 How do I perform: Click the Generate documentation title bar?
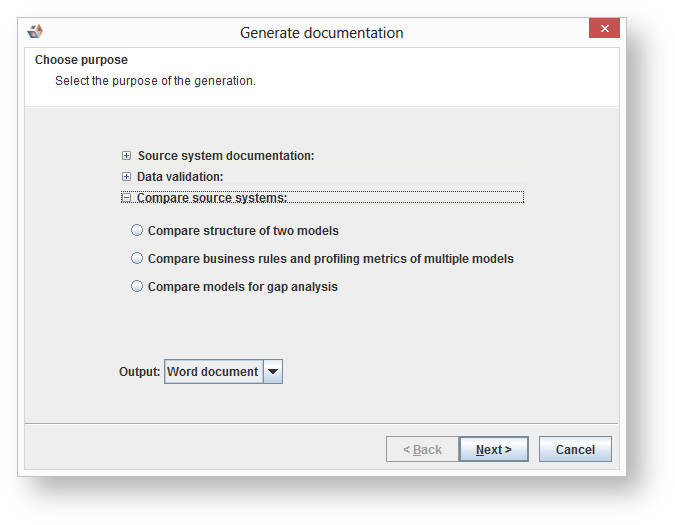click(321, 33)
